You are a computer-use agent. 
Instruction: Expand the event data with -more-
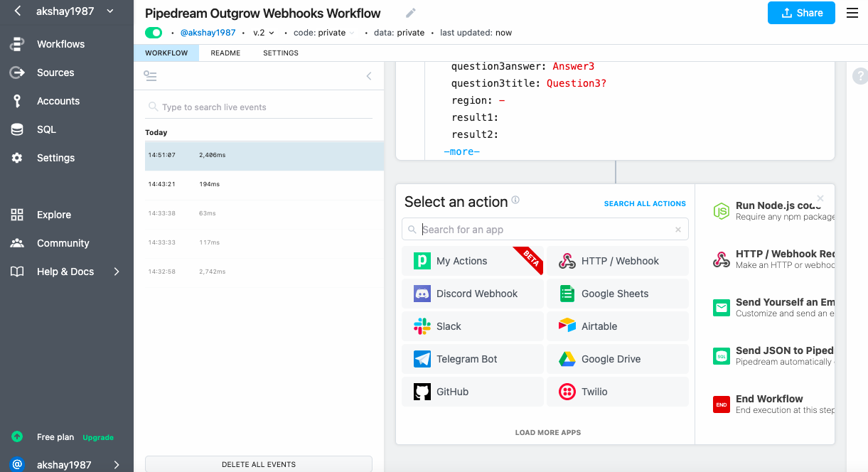pyautogui.click(x=461, y=151)
